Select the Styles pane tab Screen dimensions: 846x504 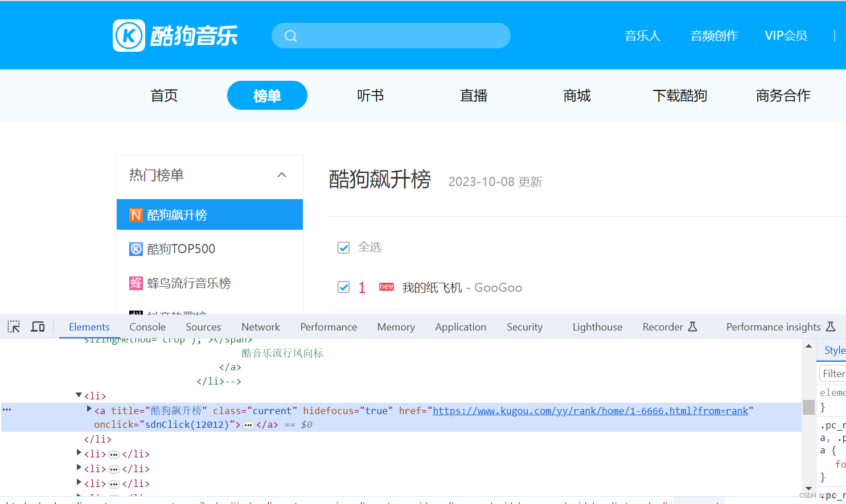pyautogui.click(x=835, y=350)
